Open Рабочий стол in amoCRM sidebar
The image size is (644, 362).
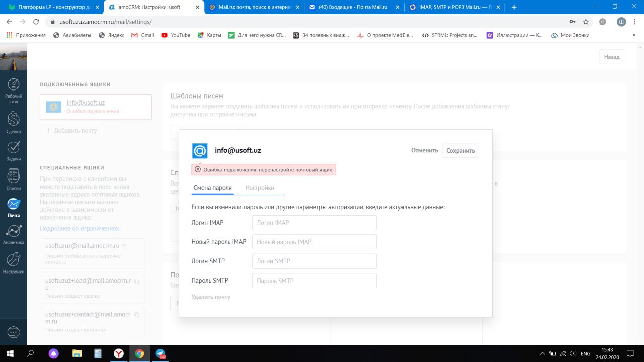tap(14, 90)
